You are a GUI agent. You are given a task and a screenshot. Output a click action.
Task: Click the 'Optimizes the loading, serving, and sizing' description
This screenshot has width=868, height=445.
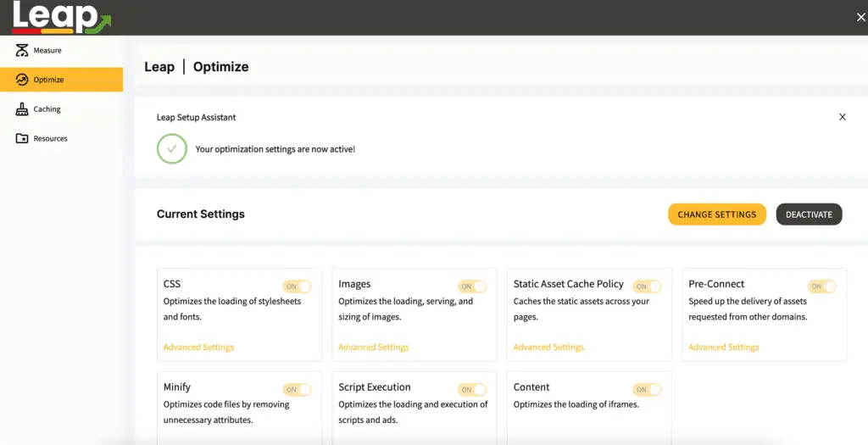[x=405, y=309]
